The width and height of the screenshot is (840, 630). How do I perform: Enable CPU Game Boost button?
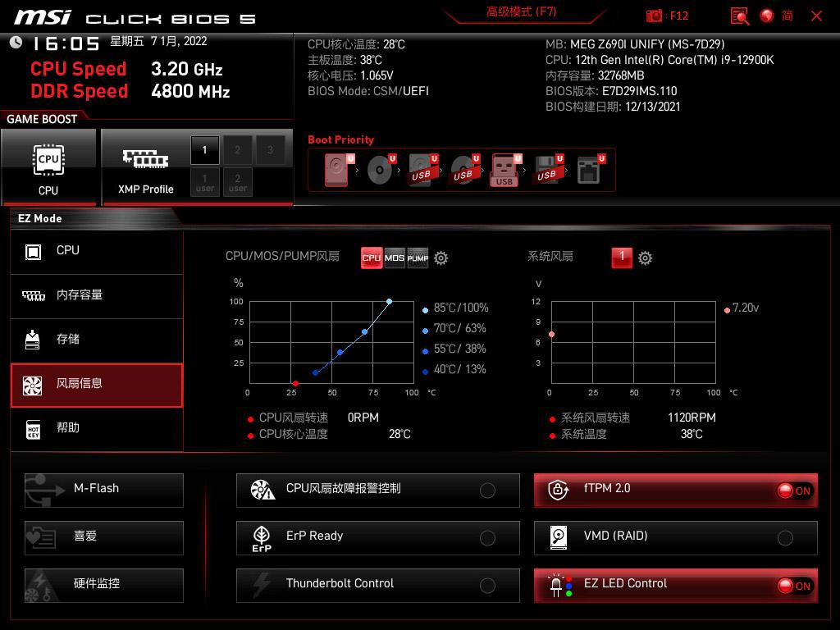[48, 167]
